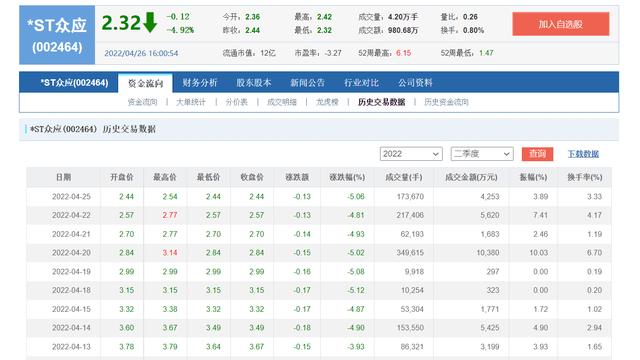
Task: Click the 成交量(手) column header
Action: pos(404,177)
